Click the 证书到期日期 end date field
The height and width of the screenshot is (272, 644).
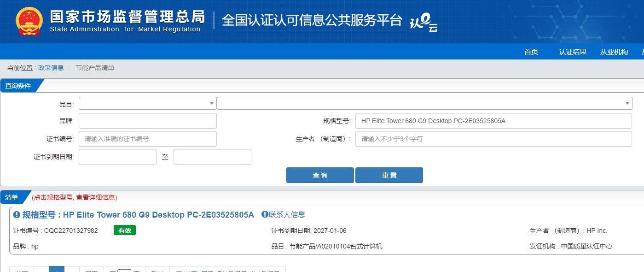click(x=212, y=157)
